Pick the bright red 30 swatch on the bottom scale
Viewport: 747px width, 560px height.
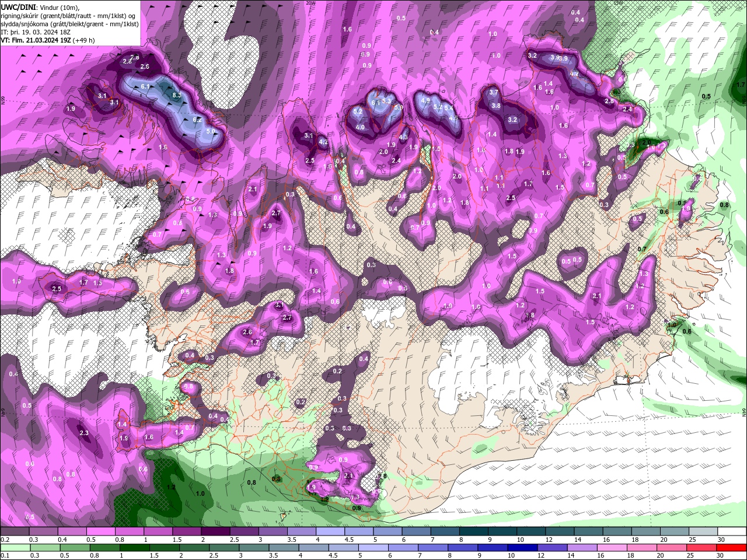732,548
